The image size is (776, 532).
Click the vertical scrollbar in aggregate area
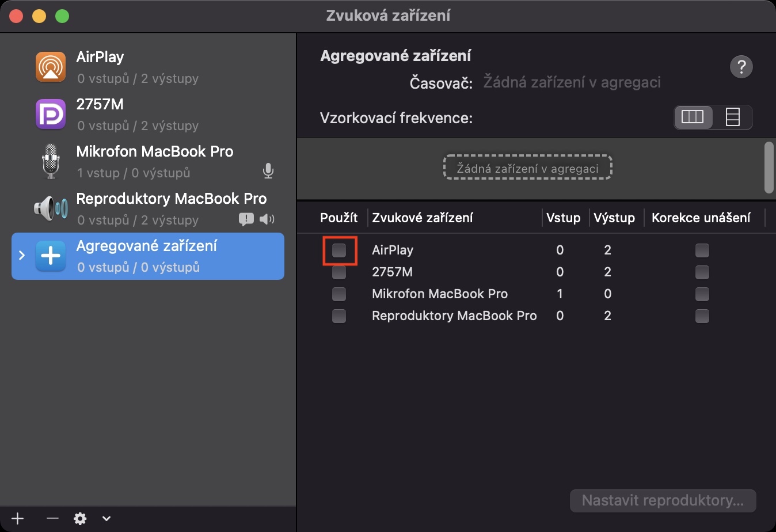769,167
